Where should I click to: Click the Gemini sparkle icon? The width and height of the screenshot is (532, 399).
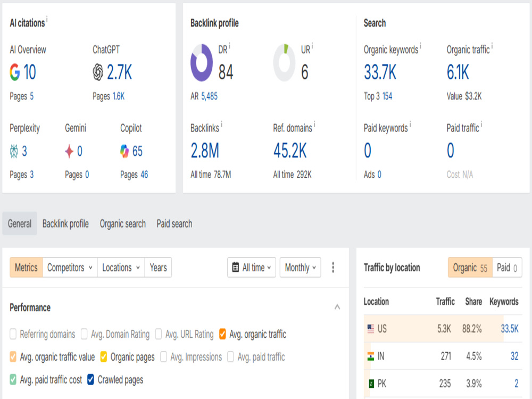[69, 151]
